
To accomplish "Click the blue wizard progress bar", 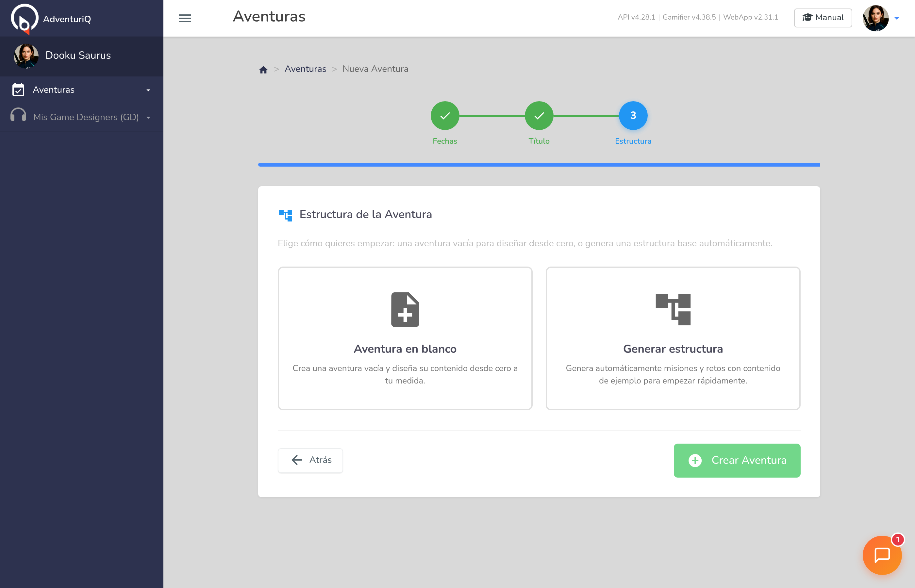I will point(539,165).
